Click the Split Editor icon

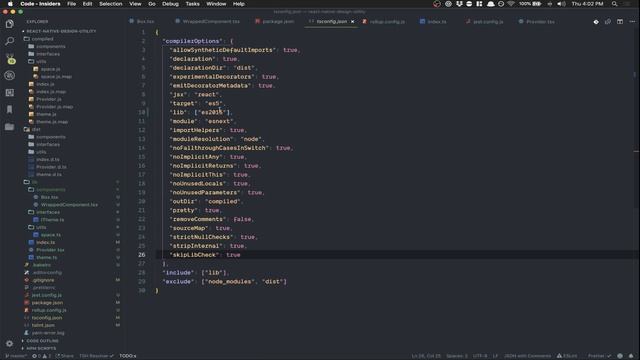[x=620, y=22]
